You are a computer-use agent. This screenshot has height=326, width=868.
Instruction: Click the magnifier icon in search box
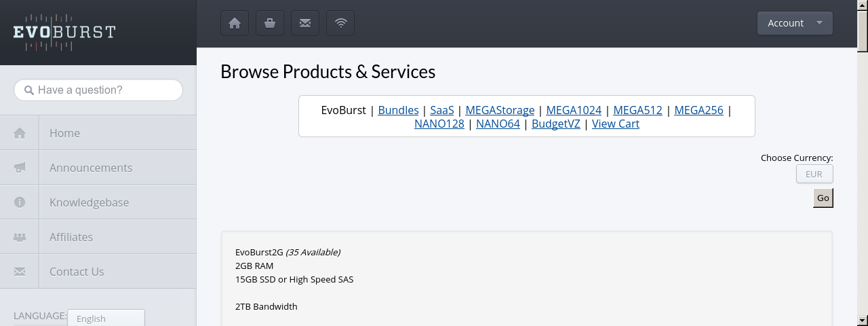pos(29,90)
